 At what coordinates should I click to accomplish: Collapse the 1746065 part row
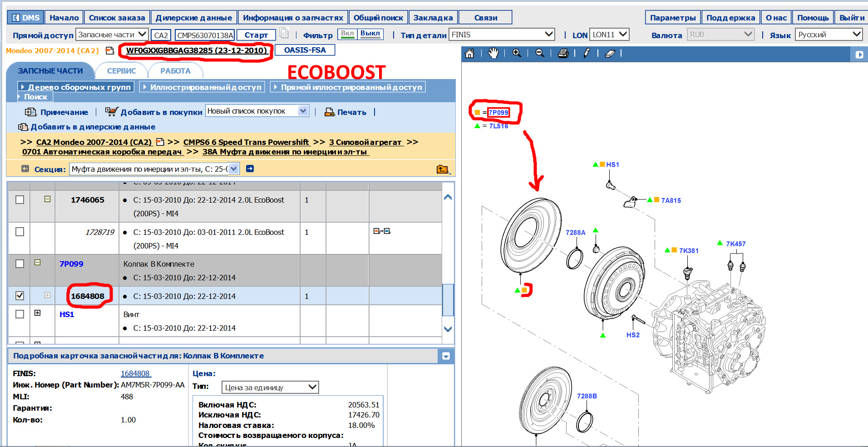pos(47,199)
